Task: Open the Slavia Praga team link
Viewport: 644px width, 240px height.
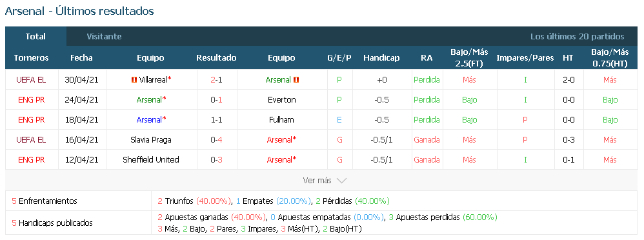Action: (x=150, y=140)
